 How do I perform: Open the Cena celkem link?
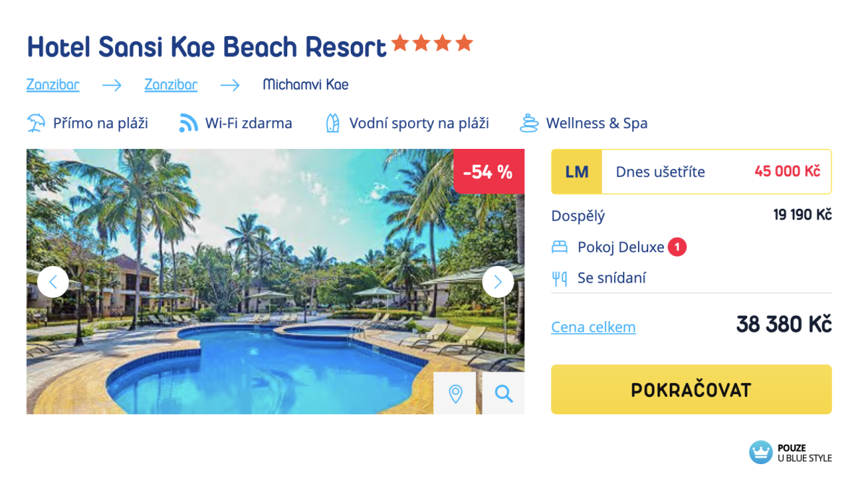point(593,327)
